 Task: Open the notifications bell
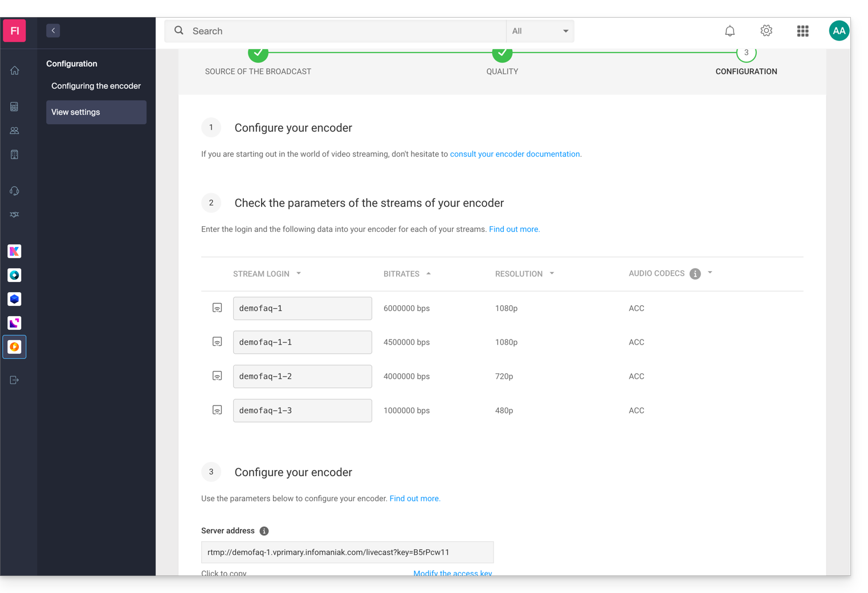(x=730, y=31)
